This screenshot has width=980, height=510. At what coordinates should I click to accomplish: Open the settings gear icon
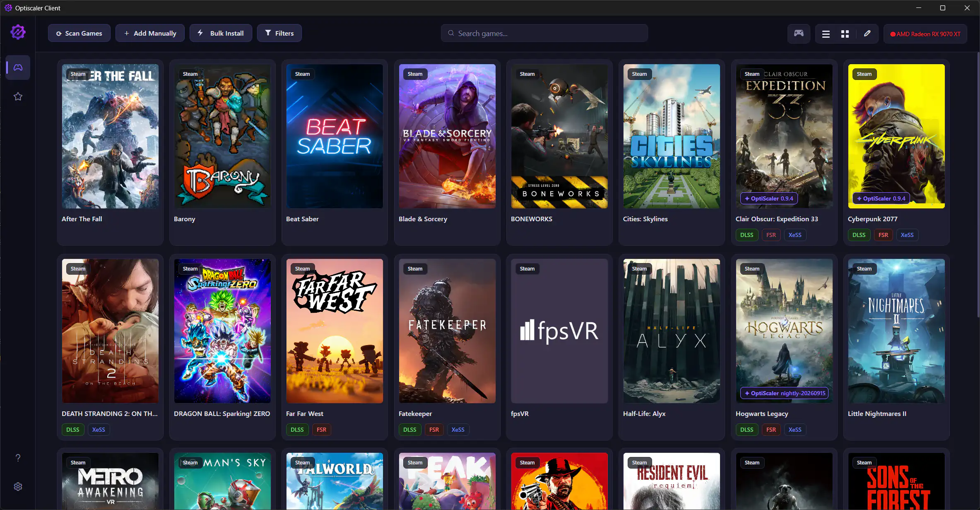coord(18,487)
